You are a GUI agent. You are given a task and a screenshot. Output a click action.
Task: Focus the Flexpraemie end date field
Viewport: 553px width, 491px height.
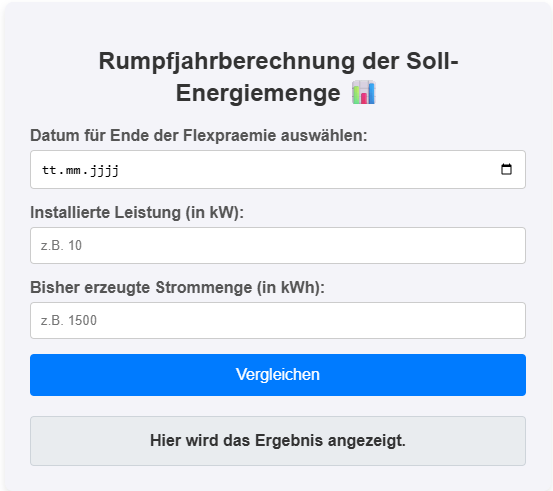278,170
